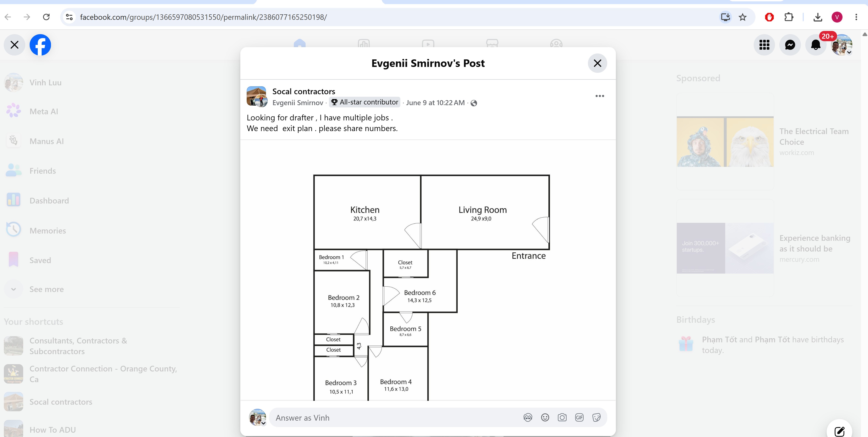Add a GIF to the comment
This screenshot has height=437, width=868.
pos(579,418)
